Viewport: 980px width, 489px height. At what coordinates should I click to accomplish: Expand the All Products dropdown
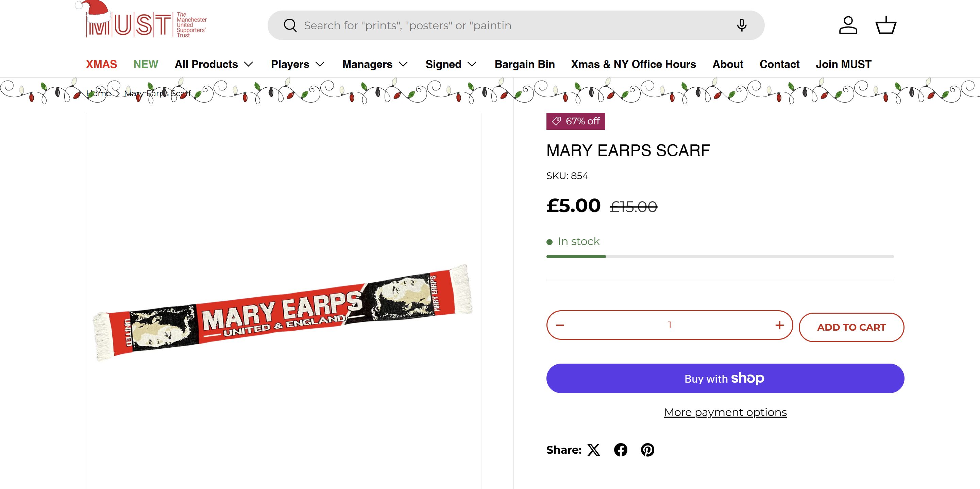point(214,64)
